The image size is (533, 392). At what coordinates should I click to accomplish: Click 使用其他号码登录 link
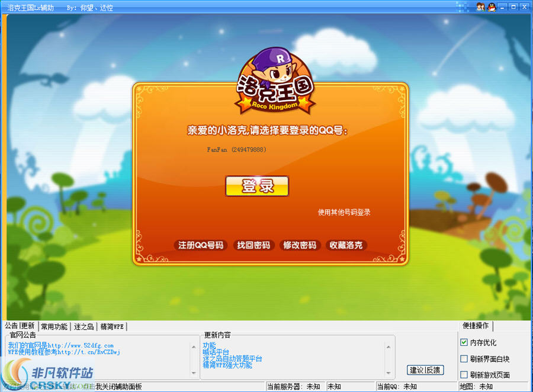click(344, 213)
